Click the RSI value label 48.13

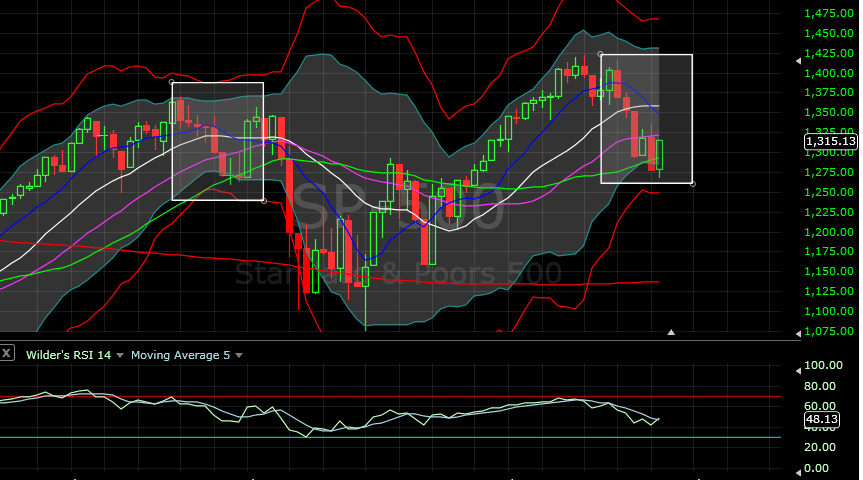coord(821,419)
